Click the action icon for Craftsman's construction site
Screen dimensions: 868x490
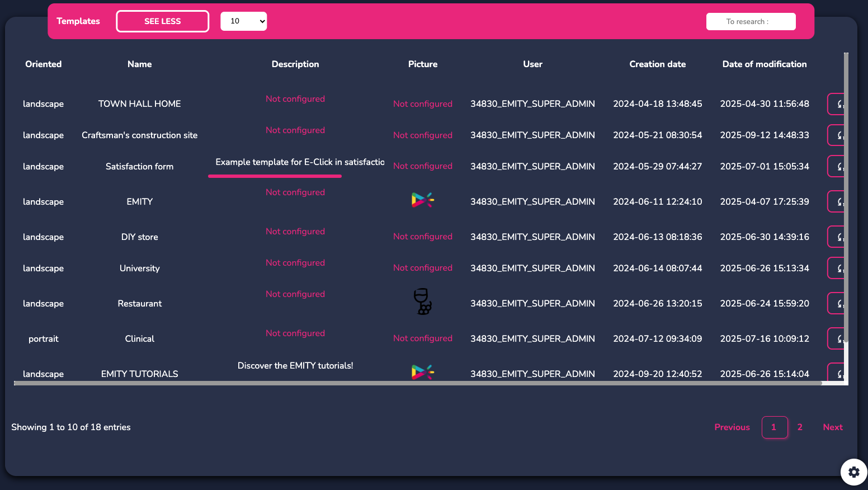[x=838, y=135]
